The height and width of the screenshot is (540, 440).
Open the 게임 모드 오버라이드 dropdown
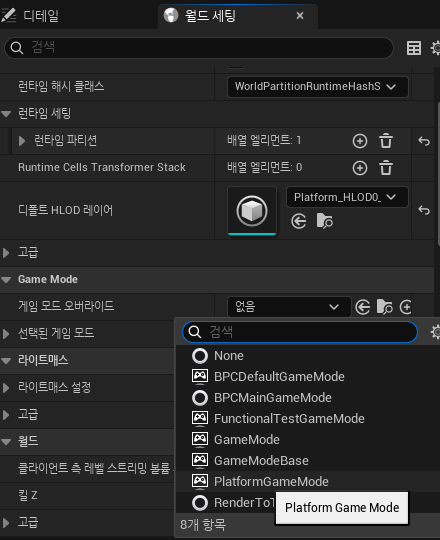tap(289, 307)
